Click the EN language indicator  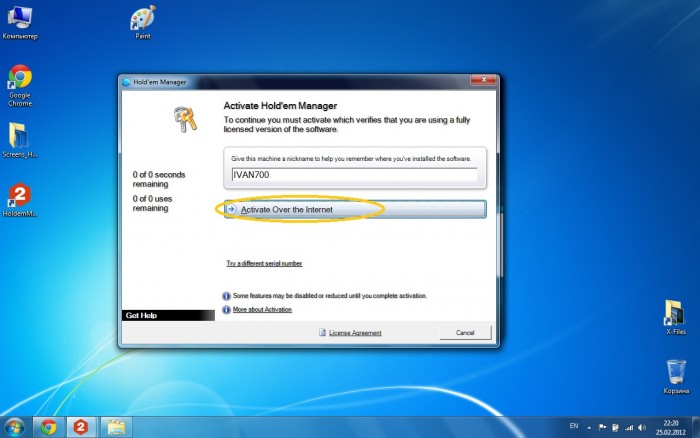coord(574,426)
